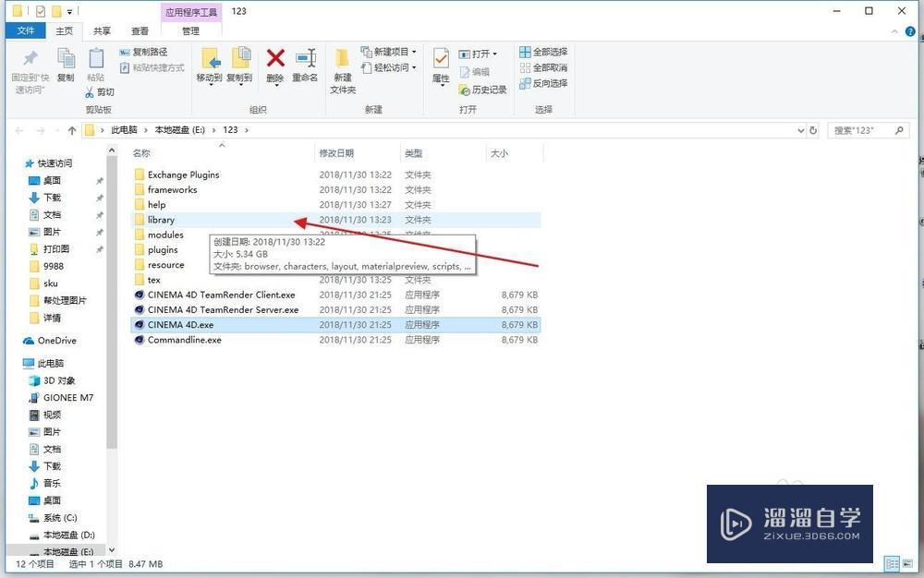Click the back navigation arrow
This screenshot has height=578, width=924.
[x=19, y=130]
